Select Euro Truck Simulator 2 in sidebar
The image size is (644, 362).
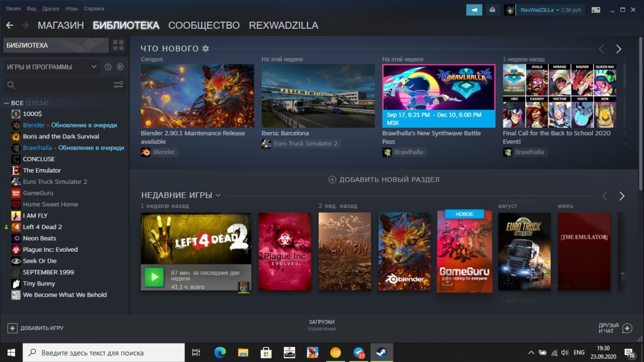coord(55,182)
